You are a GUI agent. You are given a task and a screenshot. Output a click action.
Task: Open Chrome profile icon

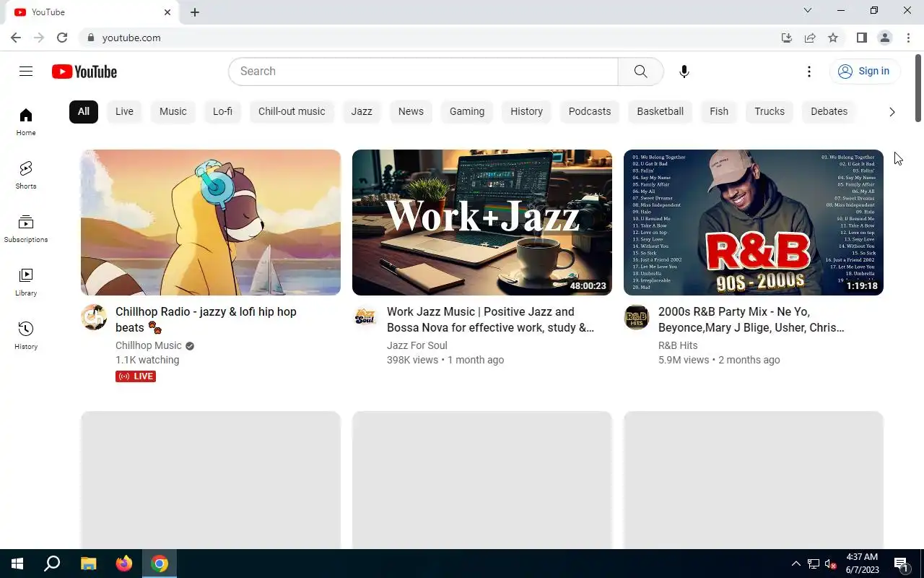point(885,38)
